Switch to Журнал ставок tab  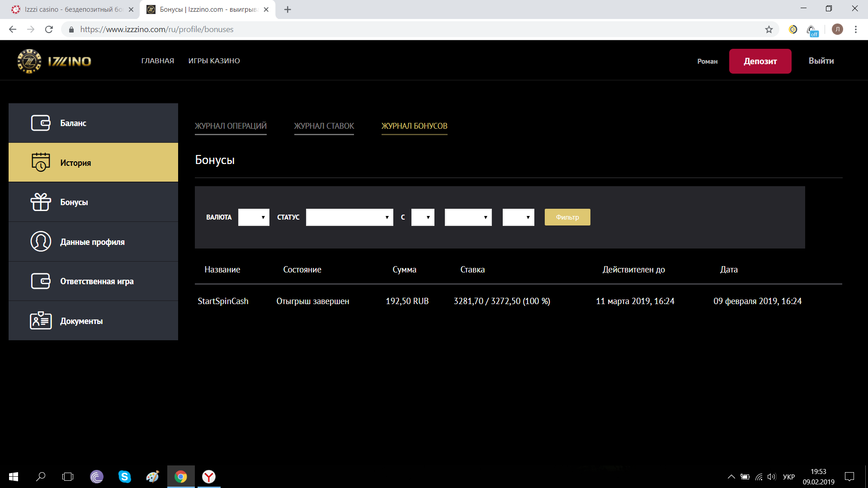[324, 126]
